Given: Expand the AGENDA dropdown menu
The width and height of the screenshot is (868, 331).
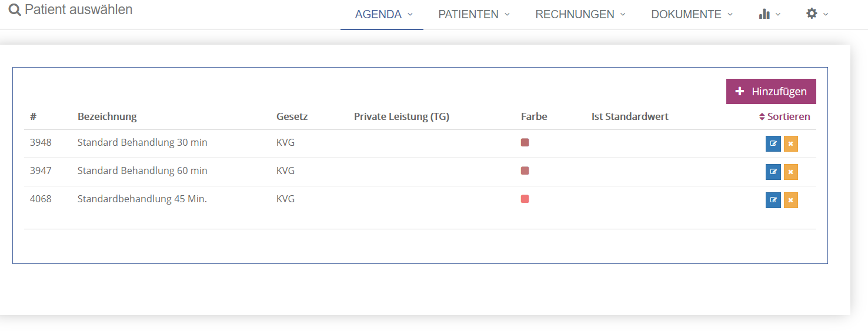Looking at the screenshot, I should [x=383, y=15].
